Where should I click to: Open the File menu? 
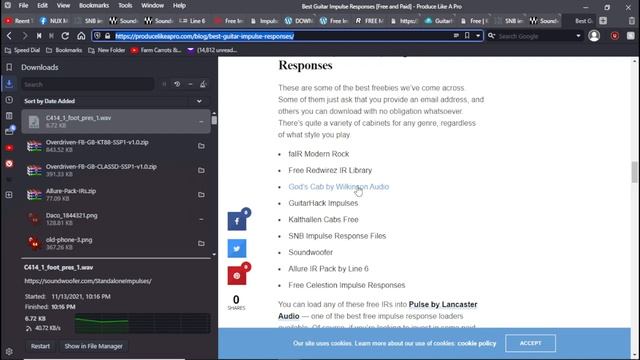23,6
